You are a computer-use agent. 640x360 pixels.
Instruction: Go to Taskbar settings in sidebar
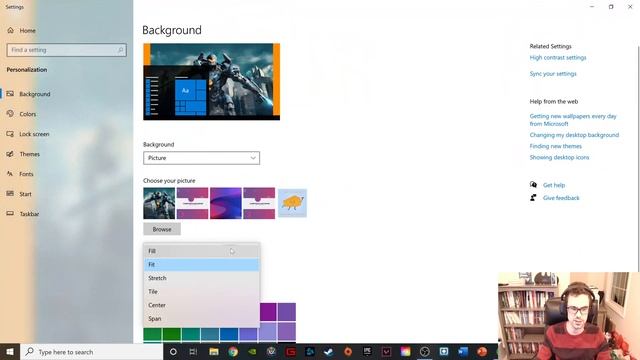[67, 213]
